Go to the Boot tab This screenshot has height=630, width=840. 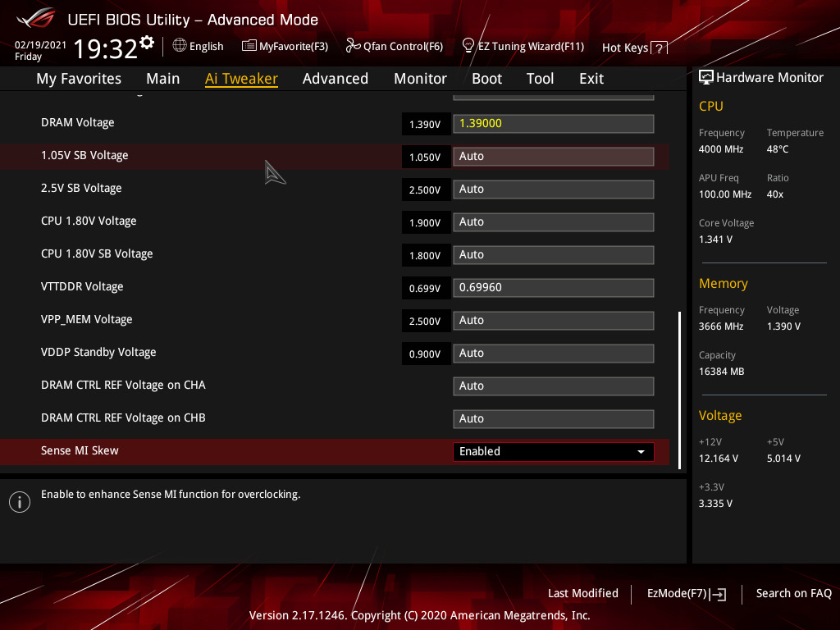(x=486, y=79)
